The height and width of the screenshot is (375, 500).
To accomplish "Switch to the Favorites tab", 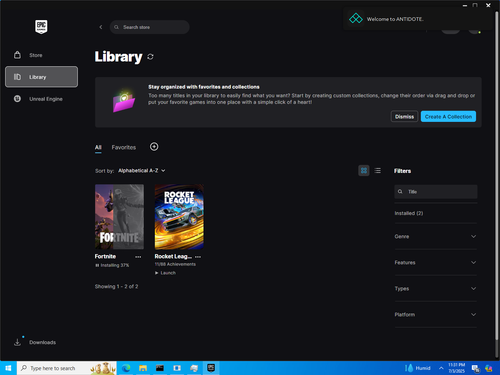I will pyautogui.click(x=124, y=147).
